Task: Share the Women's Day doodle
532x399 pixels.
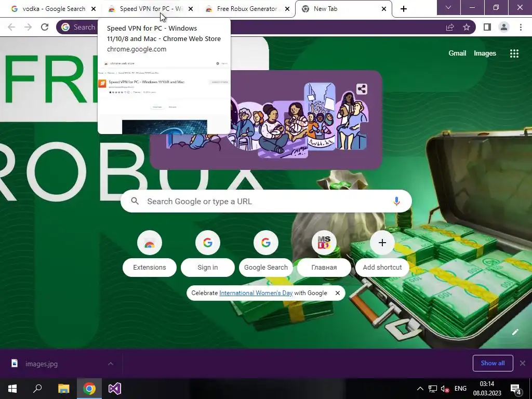Action: pyautogui.click(x=362, y=89)
